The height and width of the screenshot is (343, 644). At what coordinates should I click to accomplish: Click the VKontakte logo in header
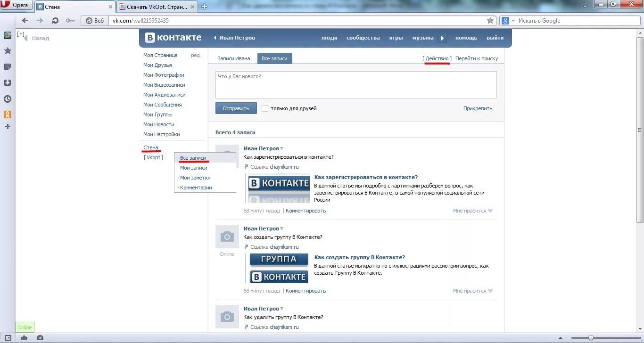(x=173, y=38)
